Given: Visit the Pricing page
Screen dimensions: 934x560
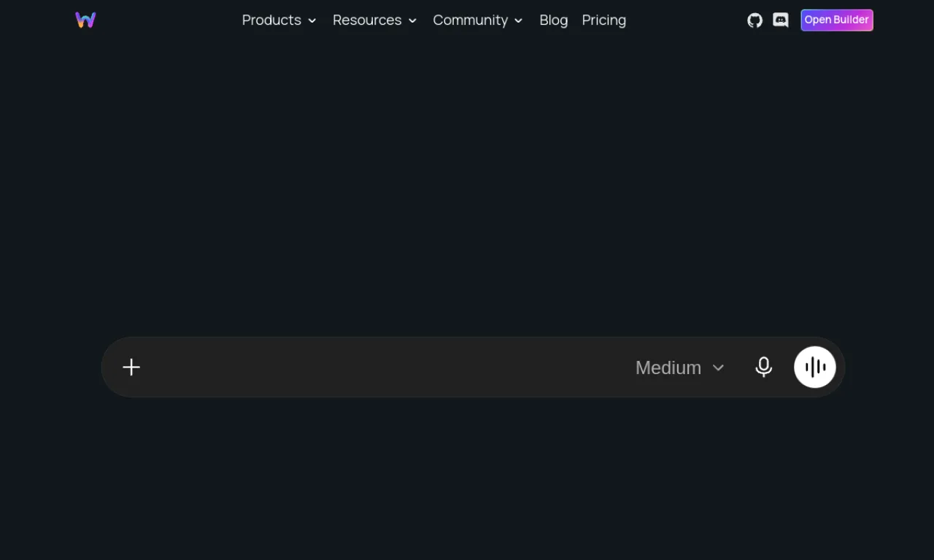Looking at the screenshot, I should pyautogui.click(x=604, y=20).
